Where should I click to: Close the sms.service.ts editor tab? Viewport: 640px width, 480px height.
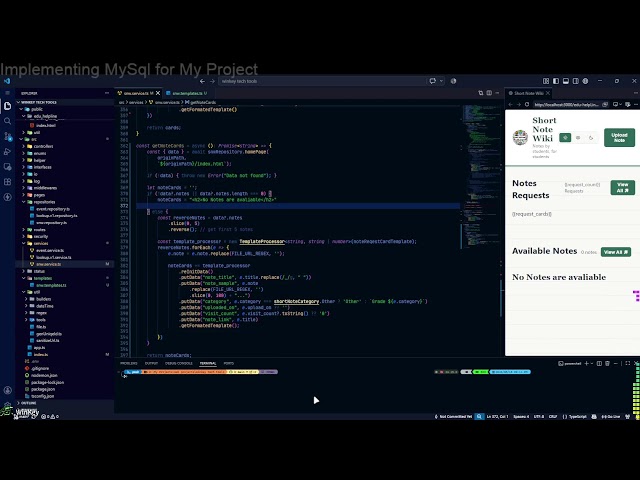158,93
